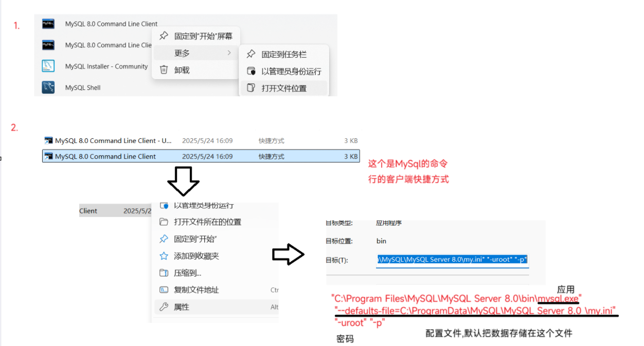Click the MySQL Shell app icon
This screenshot has height=346, width=644.
click(48, 87)
